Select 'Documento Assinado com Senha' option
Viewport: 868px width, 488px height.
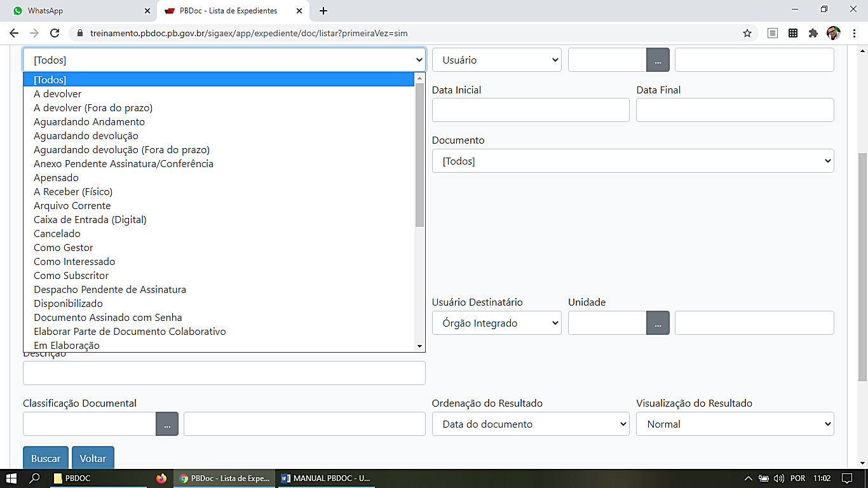[107, 318]
